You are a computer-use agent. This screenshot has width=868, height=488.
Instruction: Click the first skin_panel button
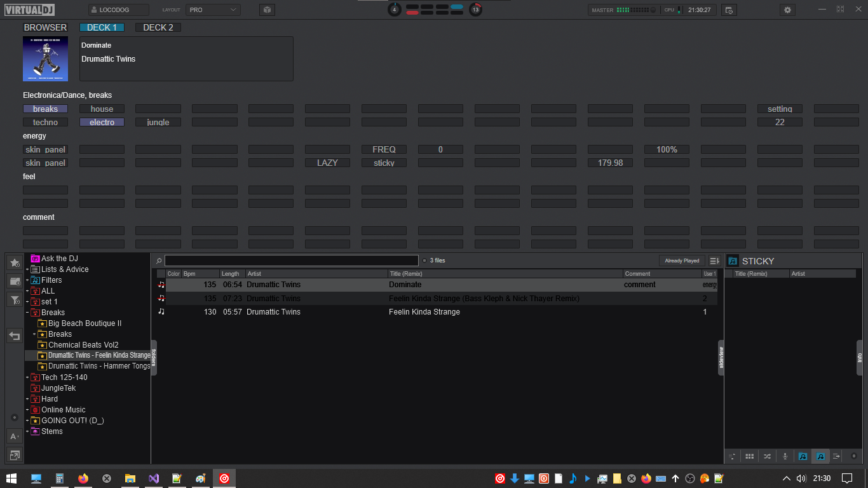pos(45,149)
